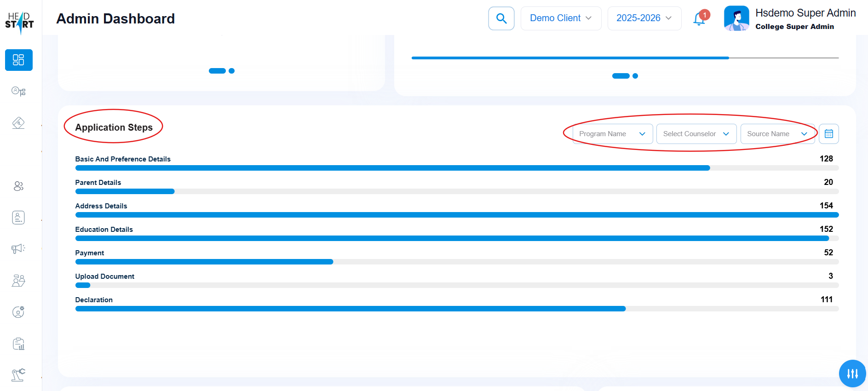Screen dimensions: 868x391
Task: Click the HeadStart logo
Action: [19, 22]
